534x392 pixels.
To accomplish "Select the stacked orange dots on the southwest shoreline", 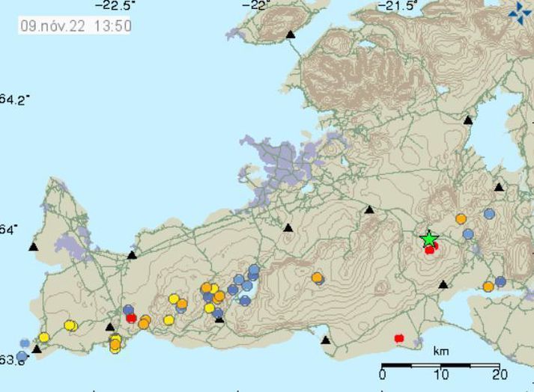I will pyautogui.click(x=115, y=343).
